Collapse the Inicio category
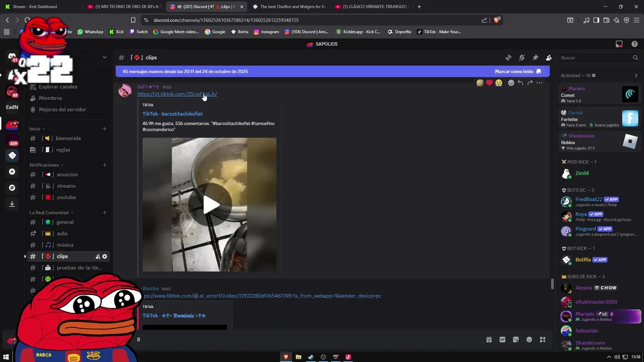The image size is (644, 362). click(37, 129)
